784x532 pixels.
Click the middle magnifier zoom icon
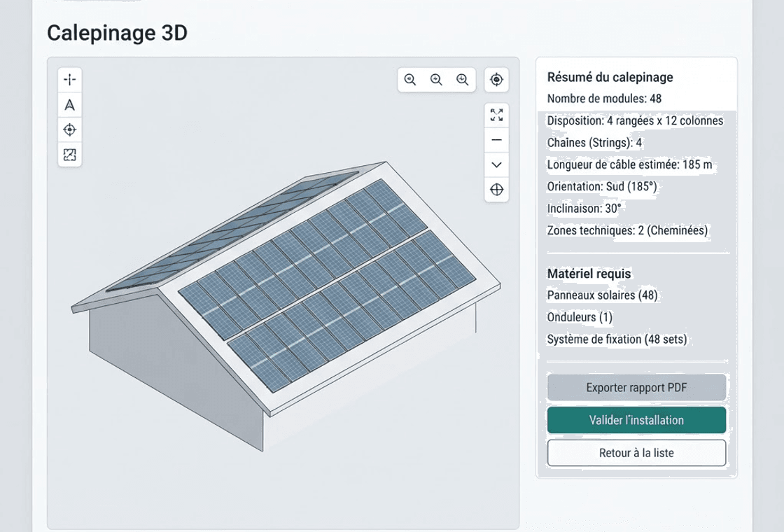pos(436,80)
